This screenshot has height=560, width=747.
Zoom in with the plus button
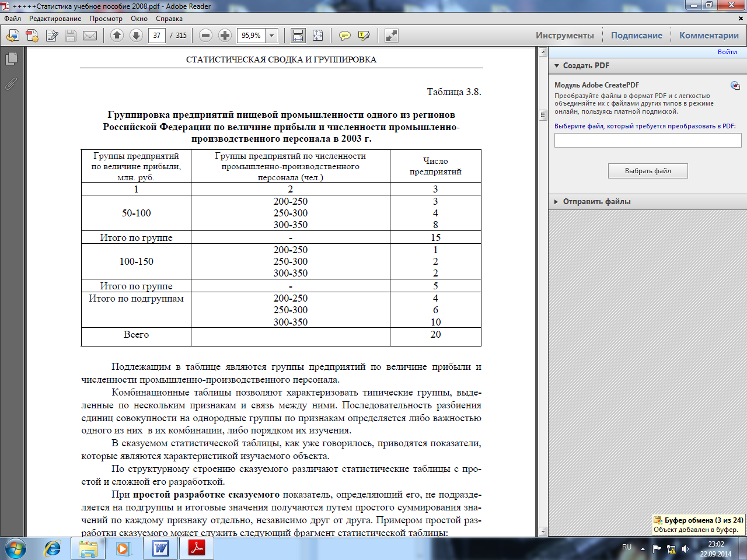tap(225, 36)
